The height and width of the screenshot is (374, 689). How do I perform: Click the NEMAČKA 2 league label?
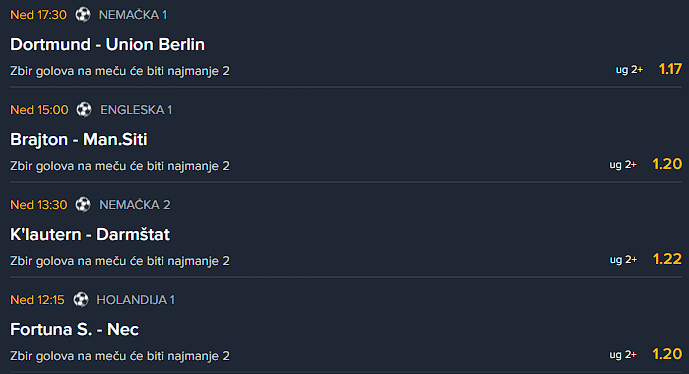point(134,205)
